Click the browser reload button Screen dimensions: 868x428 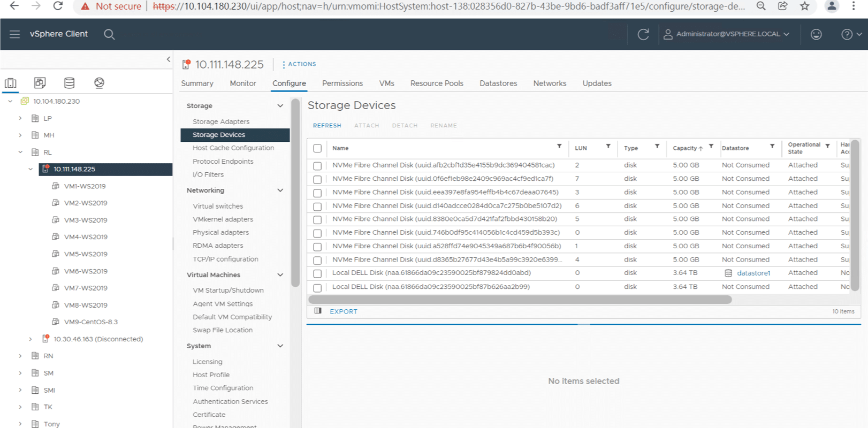point(58,6)
